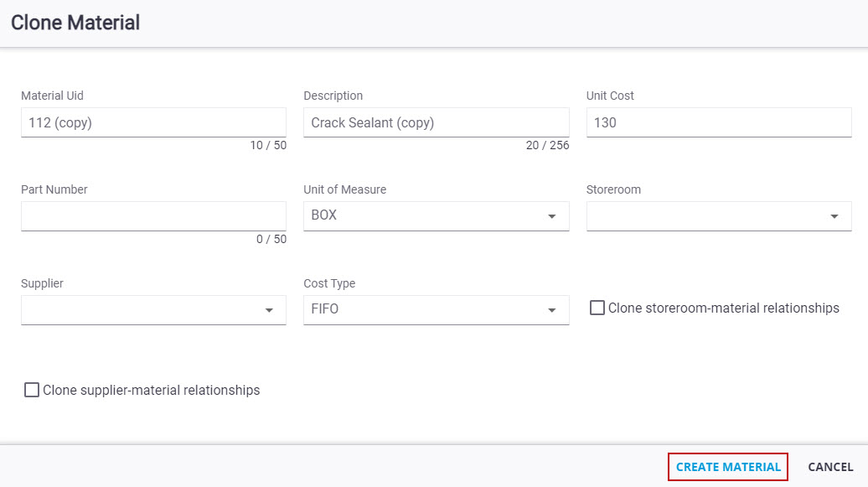This screenshot has height=487, width=868.
Task: Click the Storeroom dropdown arrow icon
Action: 834,216
